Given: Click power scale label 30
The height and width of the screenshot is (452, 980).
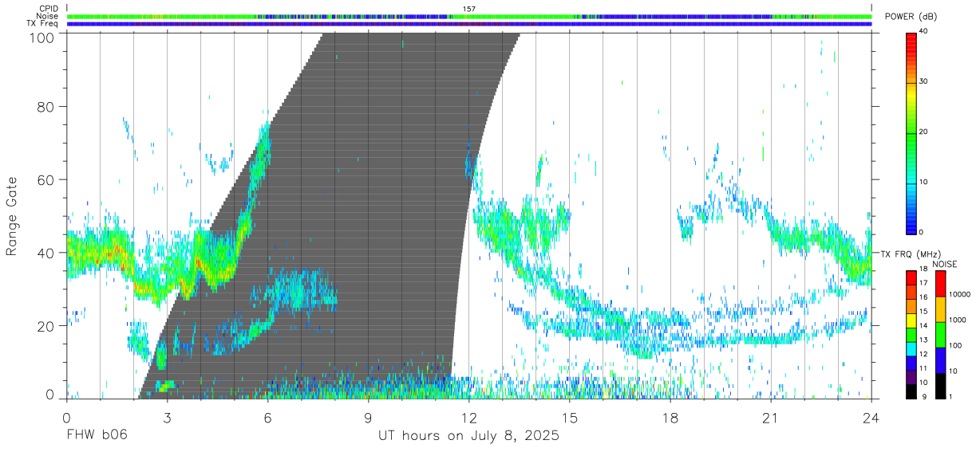Looking at the screenshot, I should (924, 81).
